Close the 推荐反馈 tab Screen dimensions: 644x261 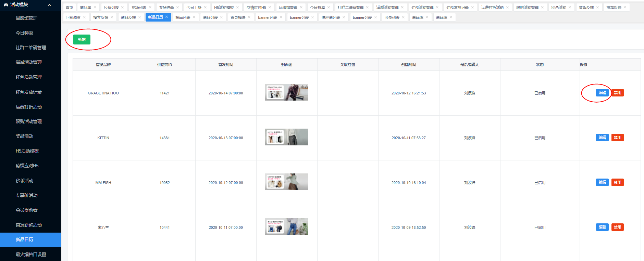coord(625,7)
